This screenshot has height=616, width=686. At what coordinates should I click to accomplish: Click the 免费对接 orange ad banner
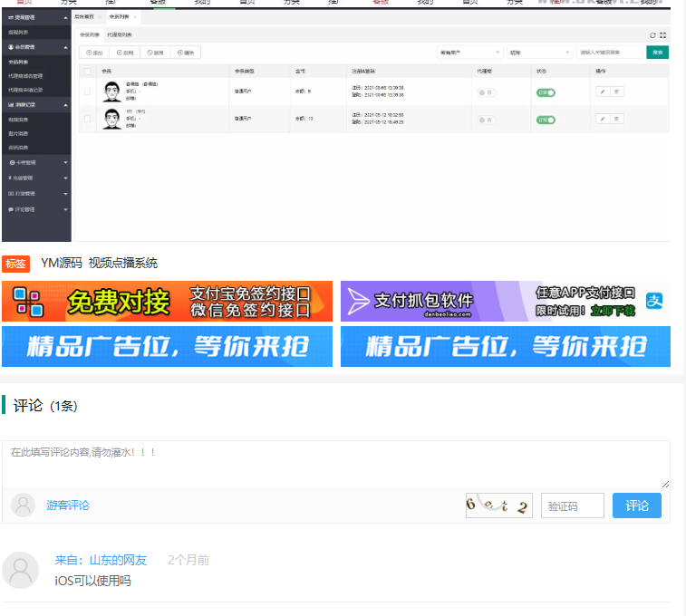pos(168,301)
